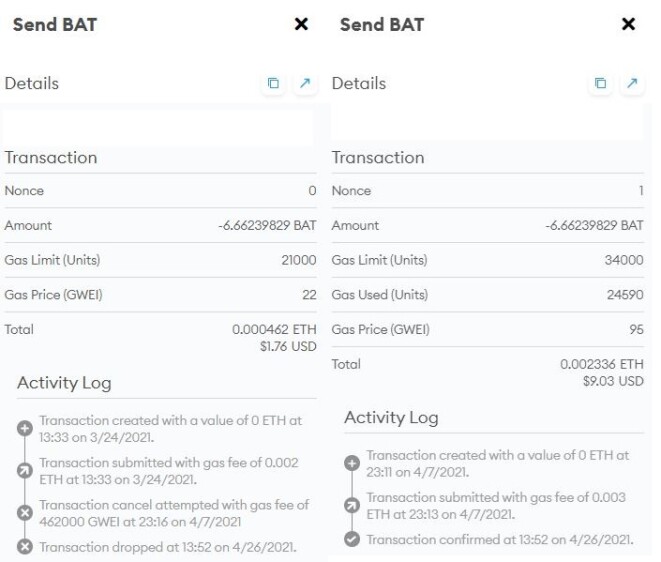Click the left Total 0.000462 ETH amount
Viewport: 661px width, 562px height.
click(274, 329)
